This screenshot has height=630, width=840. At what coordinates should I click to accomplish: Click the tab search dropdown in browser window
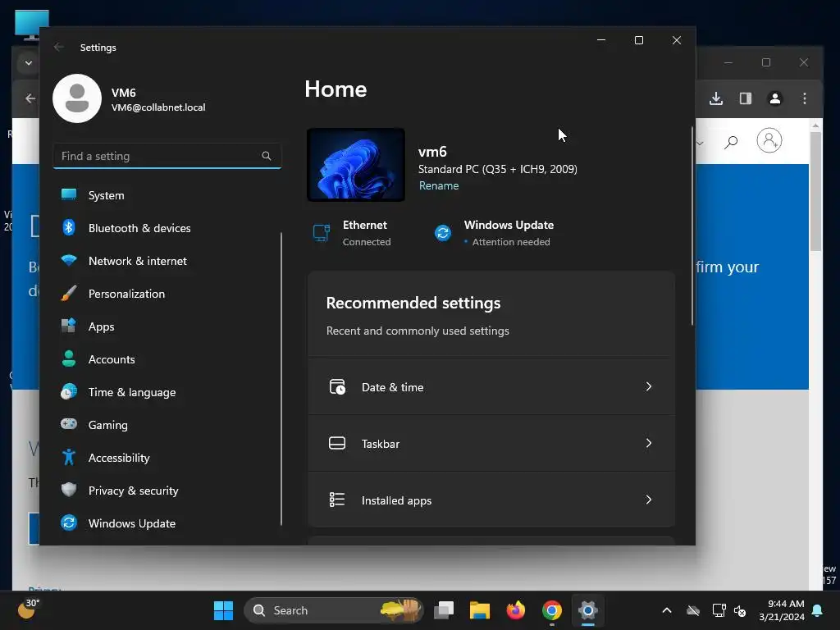pyautogui.click(x=29, y=63)
